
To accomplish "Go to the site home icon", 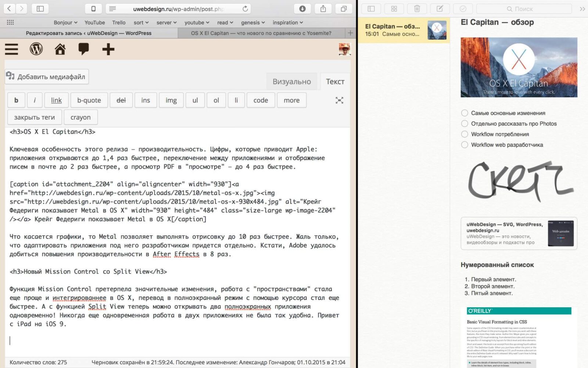I will (x=60, y=49).
